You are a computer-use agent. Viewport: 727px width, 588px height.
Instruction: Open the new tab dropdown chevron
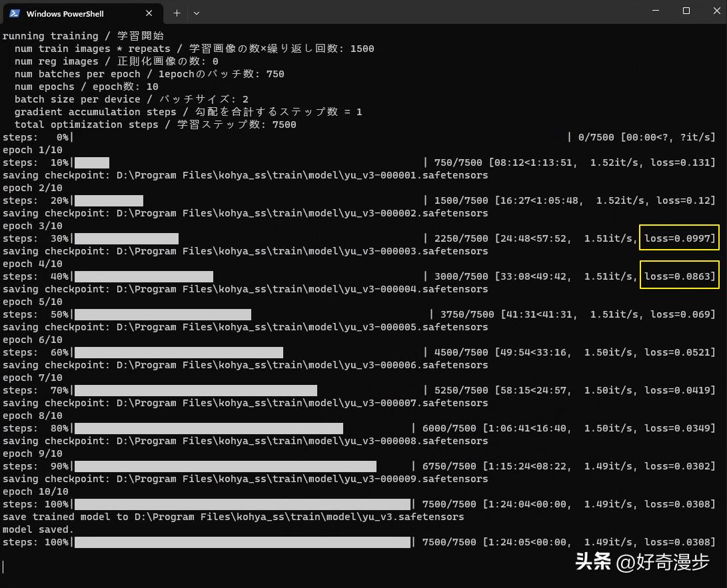tap(196, 13)
